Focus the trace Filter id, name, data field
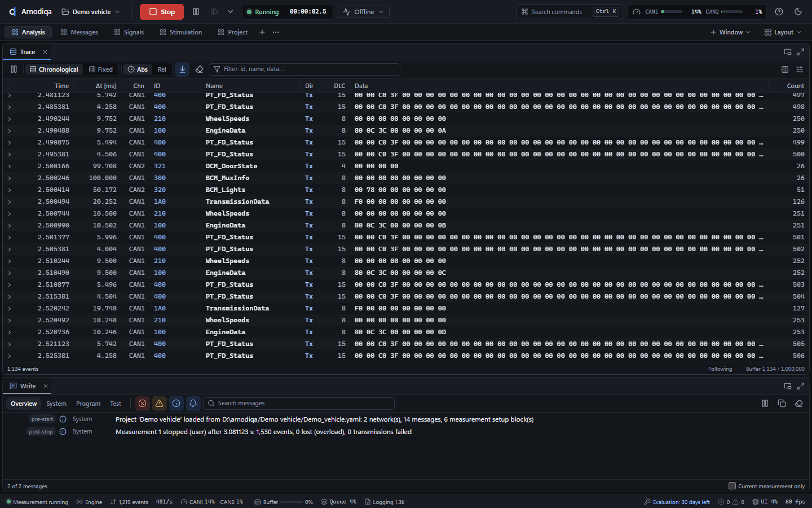 304,69
